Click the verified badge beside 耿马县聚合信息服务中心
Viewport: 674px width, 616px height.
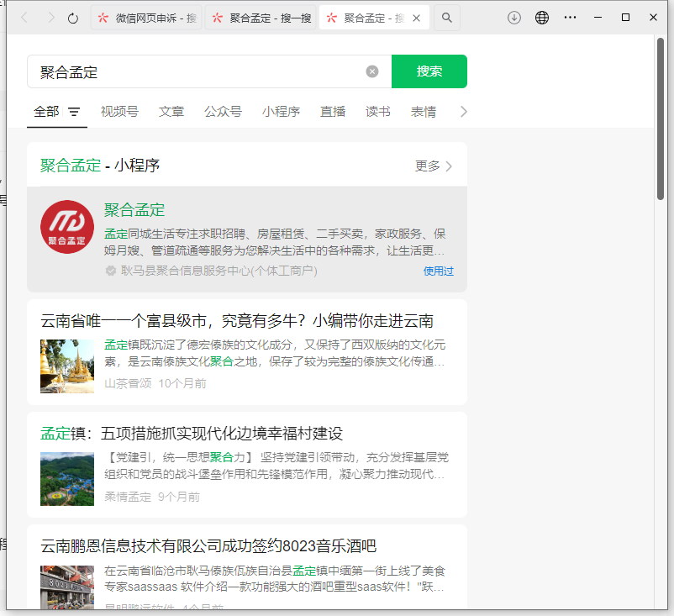click(111, 271)
